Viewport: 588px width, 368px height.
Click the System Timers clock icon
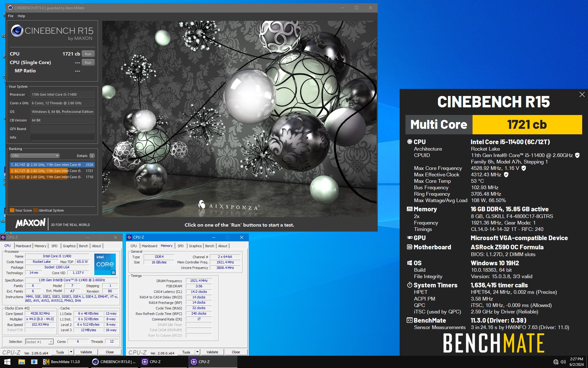(409, 285)
